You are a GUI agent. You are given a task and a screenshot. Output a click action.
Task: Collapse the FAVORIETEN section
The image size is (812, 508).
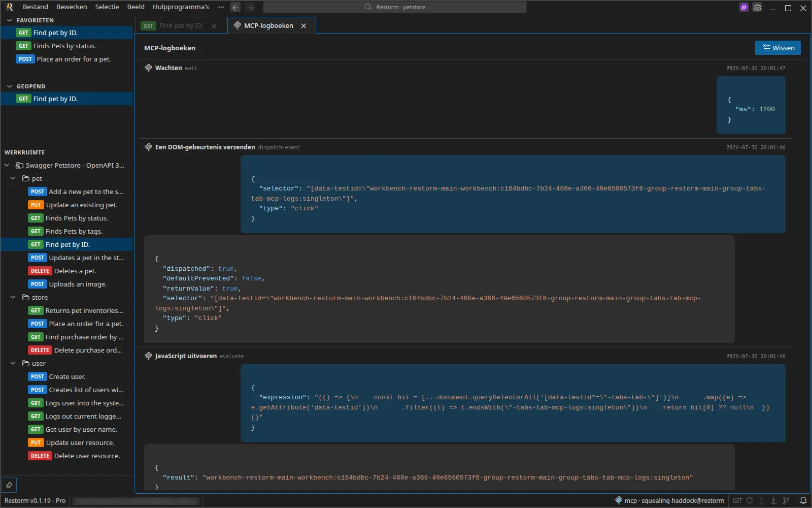(x=9, y=20)
